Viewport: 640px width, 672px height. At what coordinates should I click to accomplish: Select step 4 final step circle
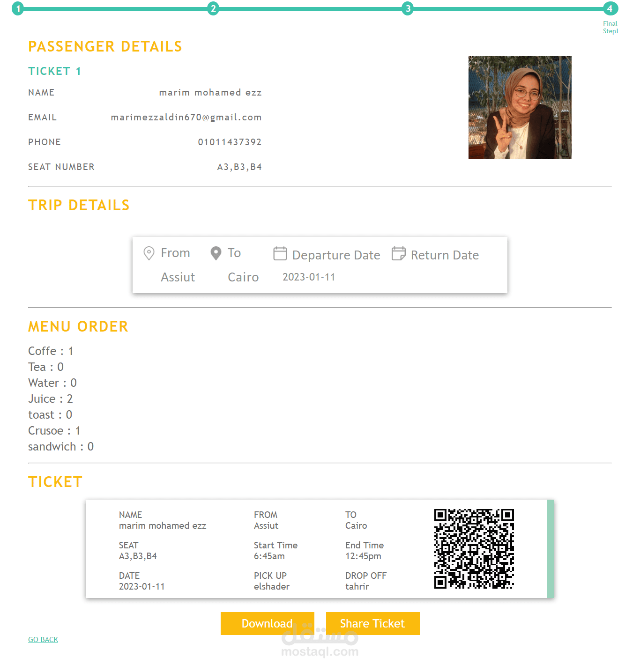[610, 8]
